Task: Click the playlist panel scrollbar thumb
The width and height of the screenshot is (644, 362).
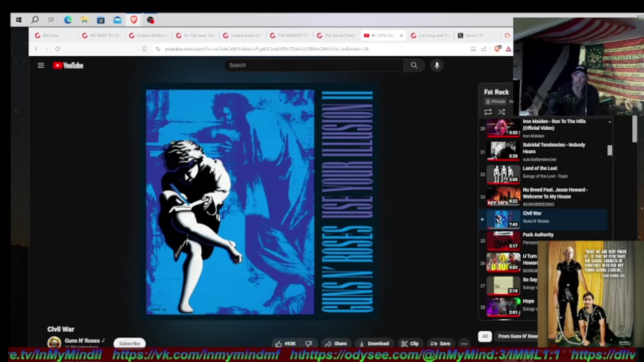Action: point(610,150)
